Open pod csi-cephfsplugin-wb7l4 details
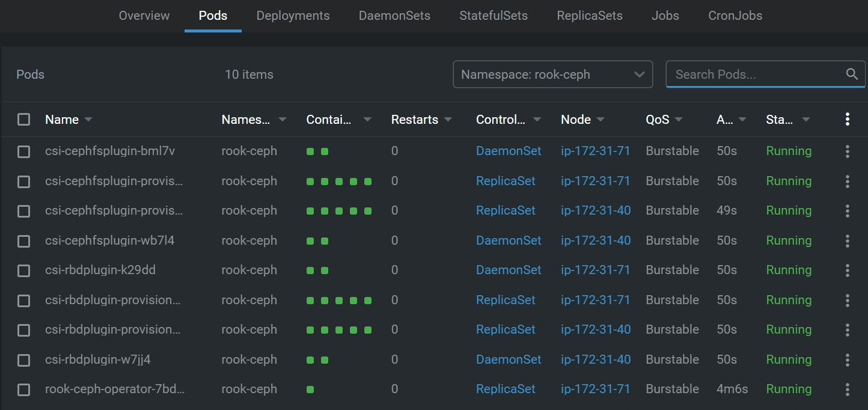The height and width of the screenshot is (410, 868). point(109,240)
